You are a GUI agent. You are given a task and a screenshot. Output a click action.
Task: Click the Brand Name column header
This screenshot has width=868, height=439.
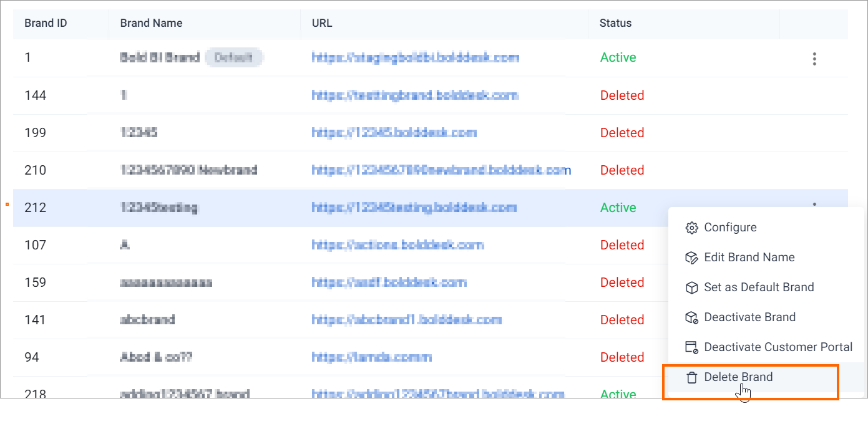tap(152, 23)
